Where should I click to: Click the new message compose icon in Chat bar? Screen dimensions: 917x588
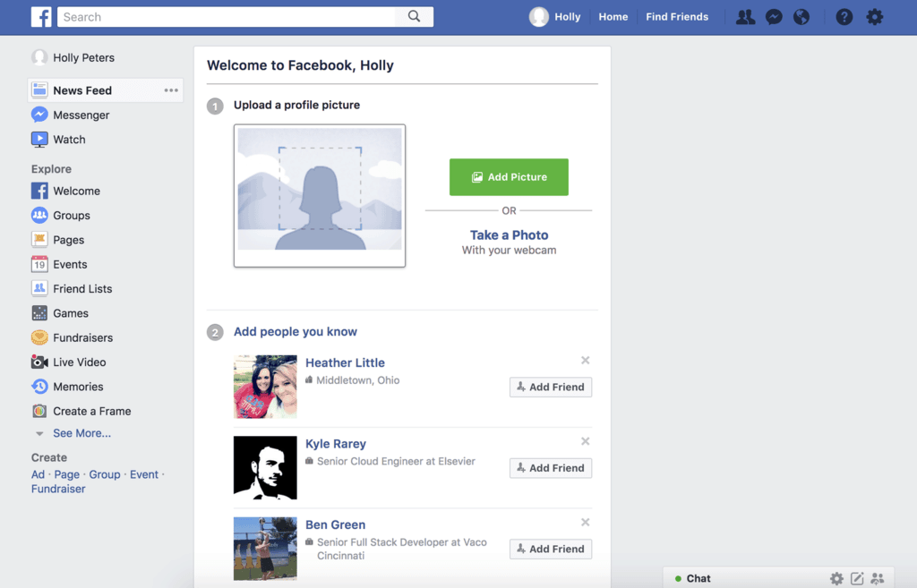[x=857, y=579]
